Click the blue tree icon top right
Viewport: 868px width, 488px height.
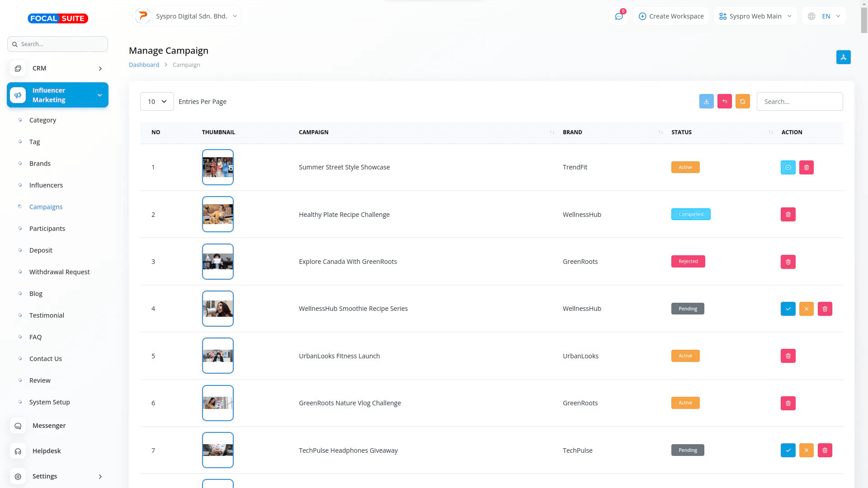pos(843,57)
